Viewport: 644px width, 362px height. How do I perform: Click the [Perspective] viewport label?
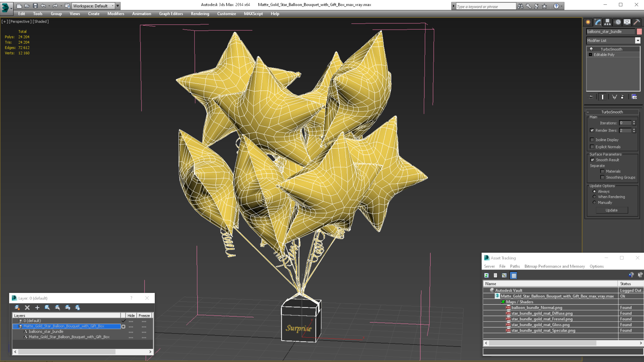coord(20,21)
